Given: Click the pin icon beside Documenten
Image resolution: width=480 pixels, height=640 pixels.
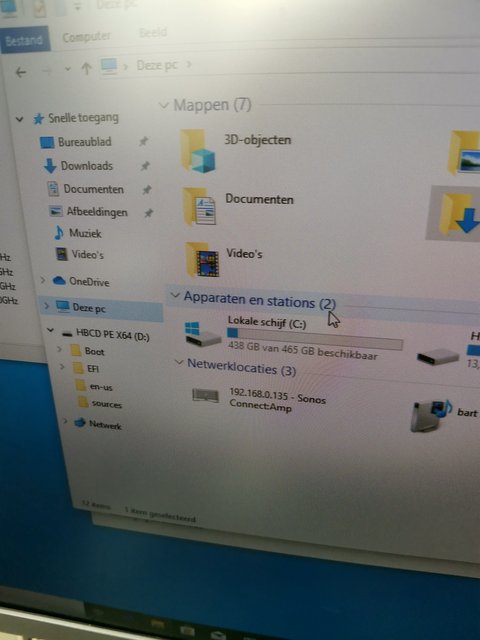Looking at the screenshot, I should [x=147, y=189].
